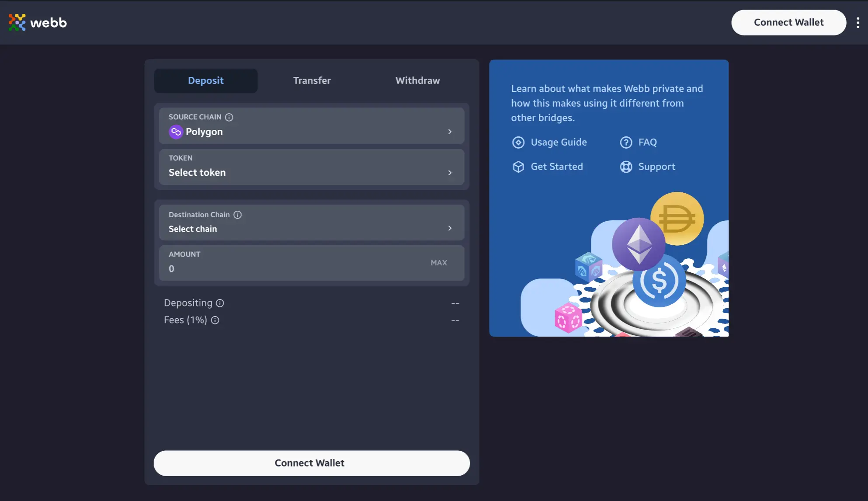Image resolution: width=868 pixels, height=501 pixels.
Task: Click the MAX amount button
Action: pyautogui.click(x=438, y=262)
